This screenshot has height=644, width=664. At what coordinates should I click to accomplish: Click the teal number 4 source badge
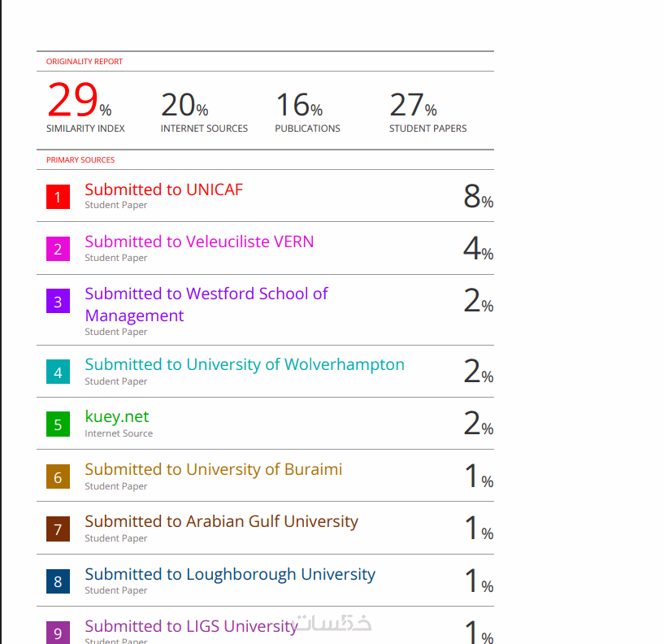pos(58,372)
